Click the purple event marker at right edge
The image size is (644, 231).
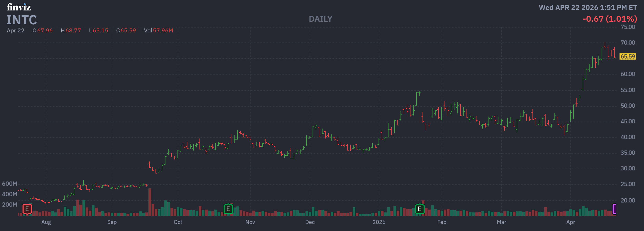[614, 209]
